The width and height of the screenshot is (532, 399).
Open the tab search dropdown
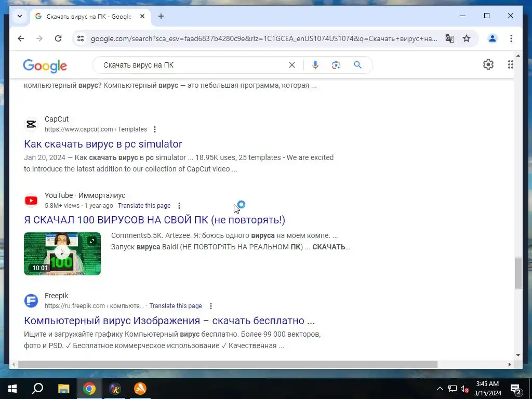coord(20,16)
